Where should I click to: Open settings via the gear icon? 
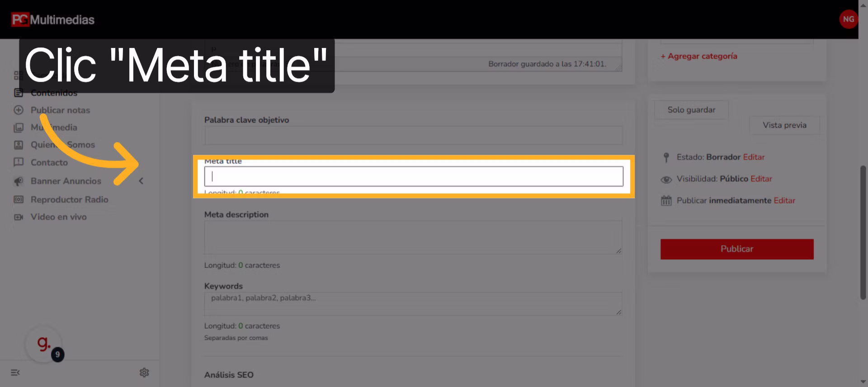(144, 373)
